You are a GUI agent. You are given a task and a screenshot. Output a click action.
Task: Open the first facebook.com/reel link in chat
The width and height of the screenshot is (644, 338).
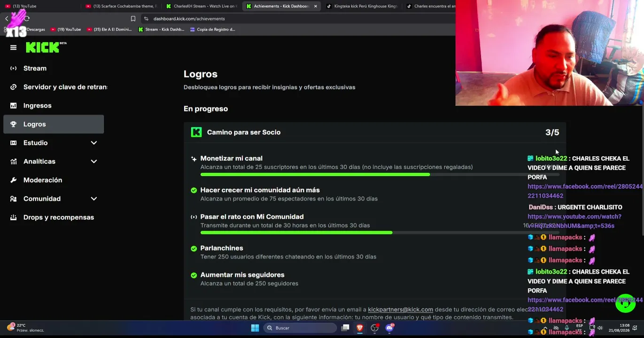coord(585,191)
